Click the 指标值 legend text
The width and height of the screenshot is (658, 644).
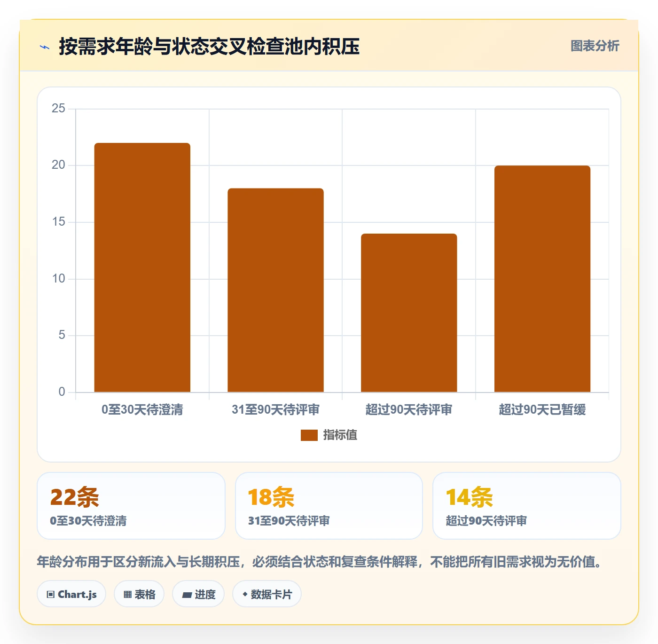340,435
